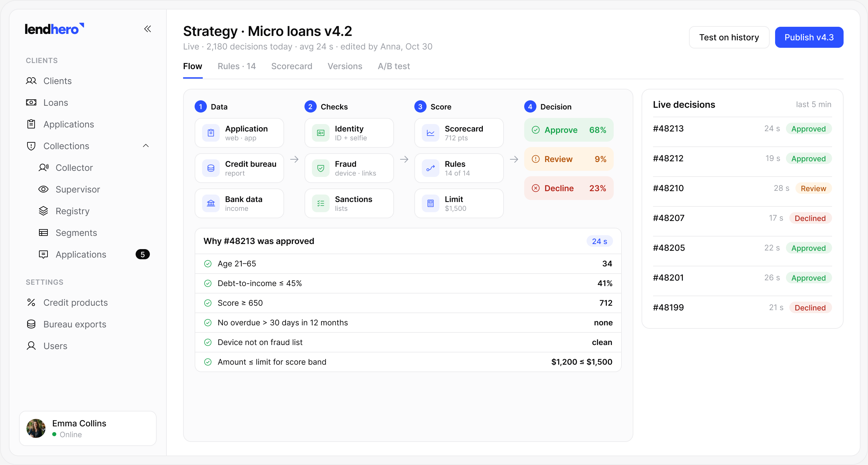Image resolution: width=868 pixels, height=465 pixels.
Task: Click the Publish v4.3 button
Action: coord(809,37)
